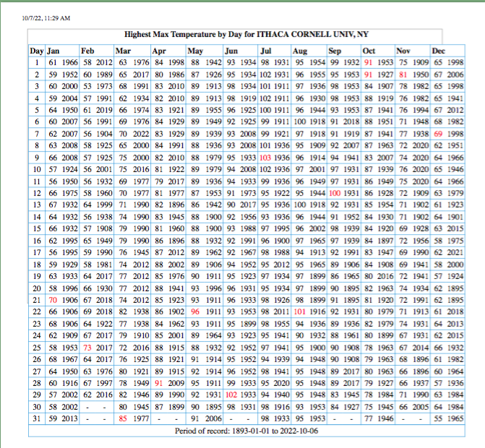The image size is (485, 448).
Task: Click the red 85 in Mar day 31
Action: 123,419
